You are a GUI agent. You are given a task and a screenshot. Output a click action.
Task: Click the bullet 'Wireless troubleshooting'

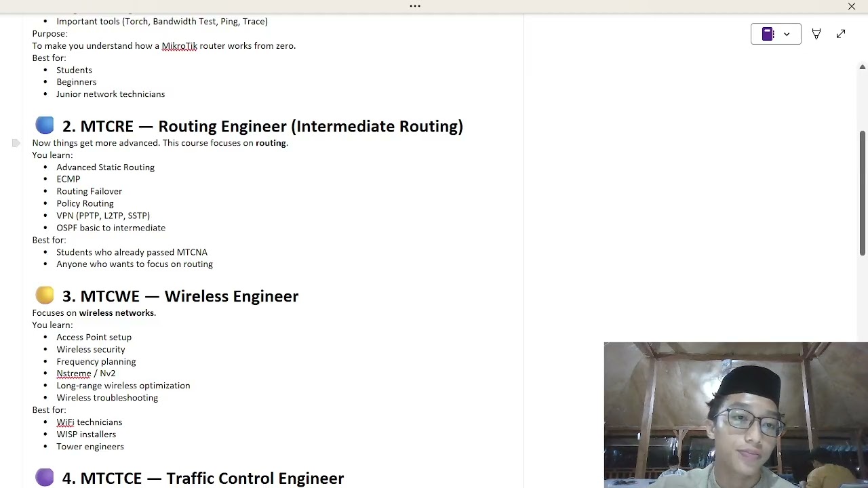point(107,398)
